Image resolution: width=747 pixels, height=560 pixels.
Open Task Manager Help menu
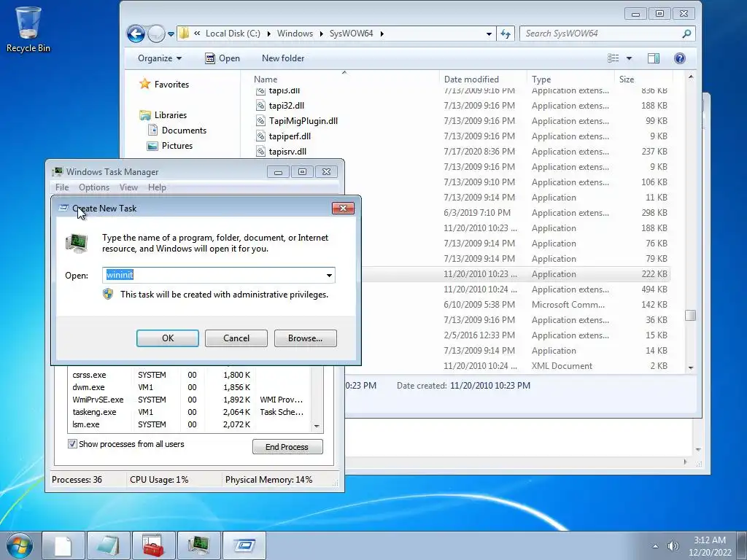tap(157, 187)
